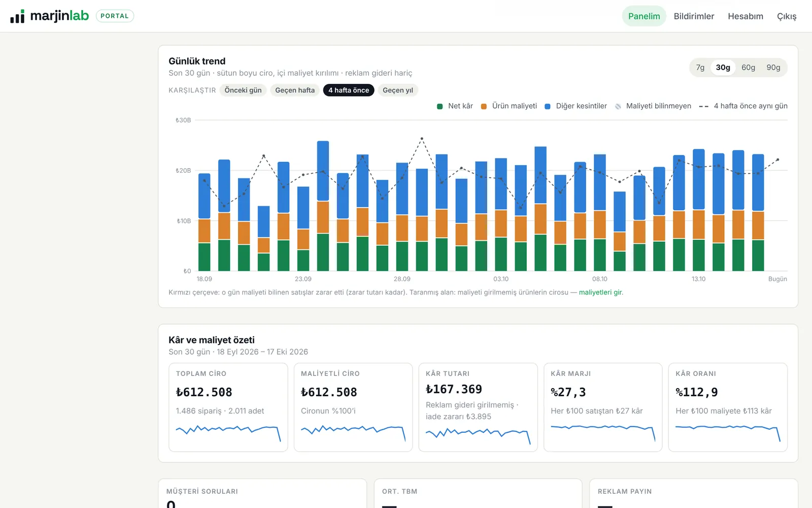Click the marjinlab bar-chart logo icon

click(x=17, y=16)
